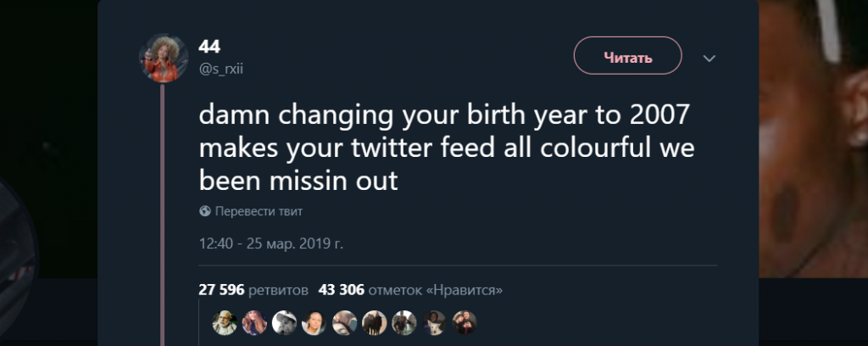Image resolution: width=868 pixels, height=346 pixels.
Task: Click the globe icon beside translate
Action: [x=205, y=211]
